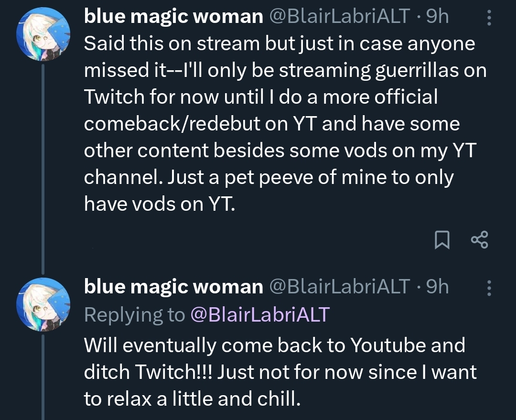This screenshot has height=420, width=516.
Task: Click the @BlairLabriALT handle in first tweet header
Action: pyautogui.click(x=340, y=17)
